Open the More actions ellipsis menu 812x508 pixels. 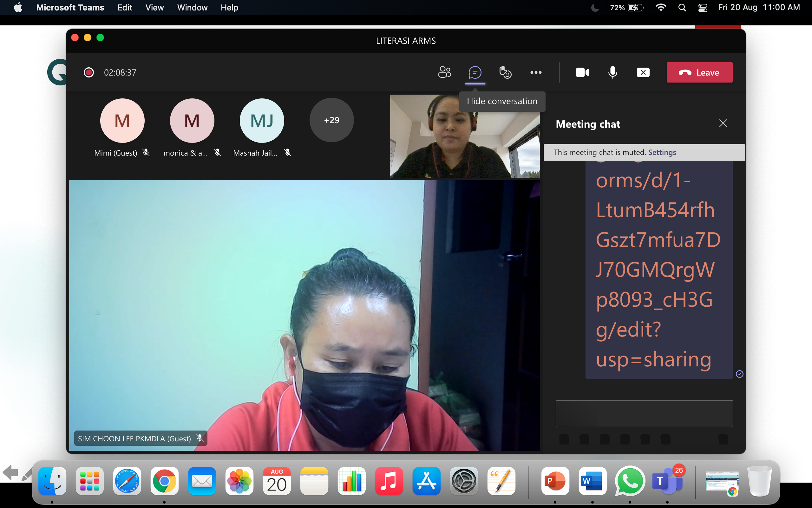[536, 72]
